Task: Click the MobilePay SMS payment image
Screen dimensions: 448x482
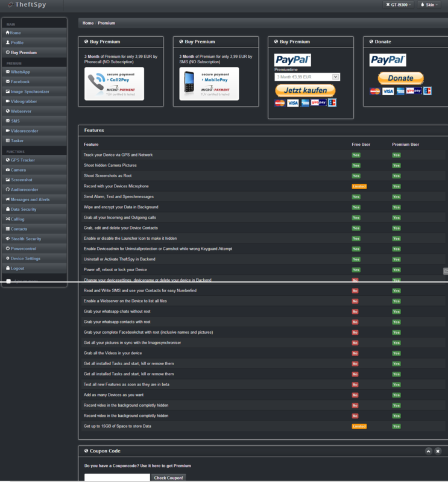Action: pos(209,84)
